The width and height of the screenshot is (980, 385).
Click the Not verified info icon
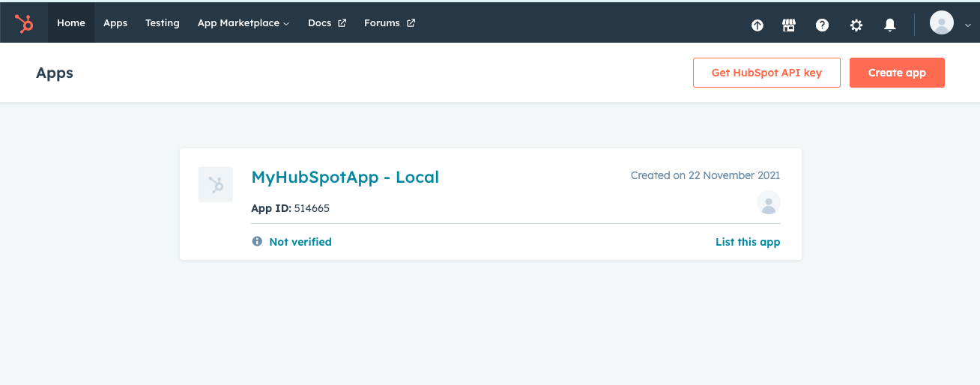pos(257,241)
